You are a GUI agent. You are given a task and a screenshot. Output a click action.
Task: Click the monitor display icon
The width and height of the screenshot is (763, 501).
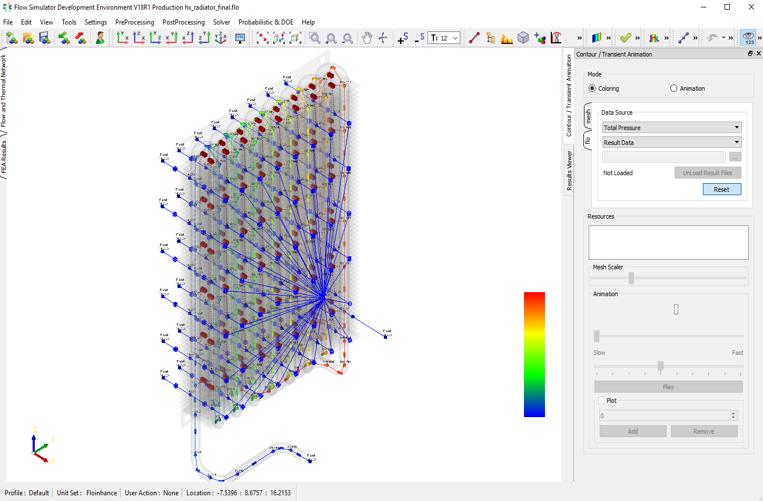point(240,38)
